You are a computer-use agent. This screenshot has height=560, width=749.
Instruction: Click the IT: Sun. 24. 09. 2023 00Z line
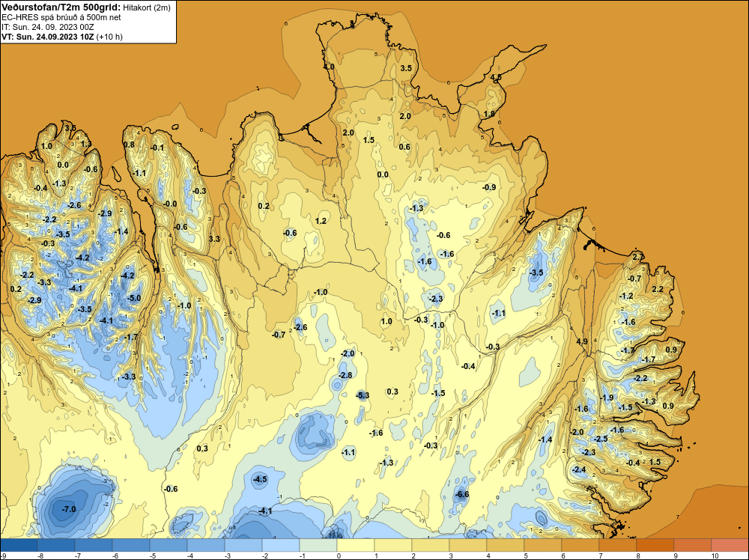48,27
